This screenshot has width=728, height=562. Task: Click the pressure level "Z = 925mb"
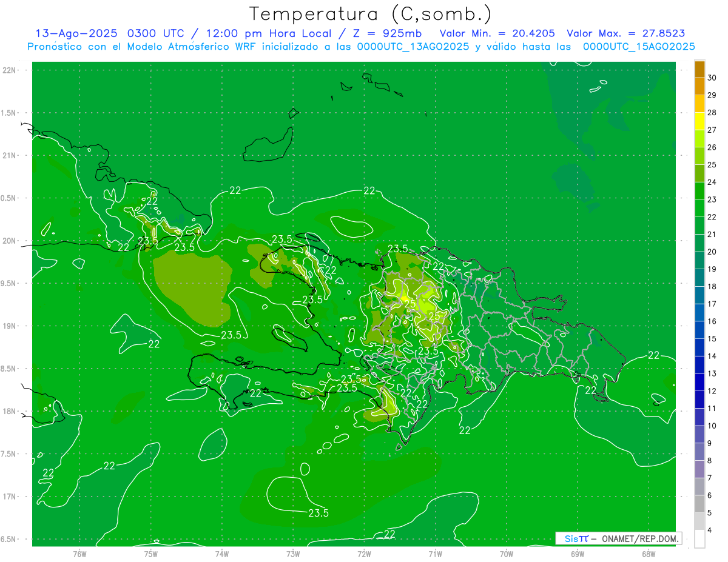coord(386,33)
